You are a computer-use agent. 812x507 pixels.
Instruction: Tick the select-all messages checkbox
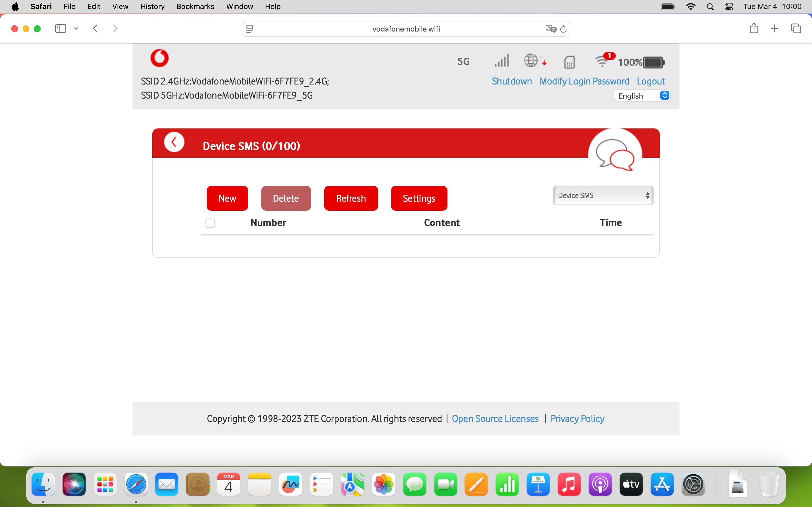210,223
